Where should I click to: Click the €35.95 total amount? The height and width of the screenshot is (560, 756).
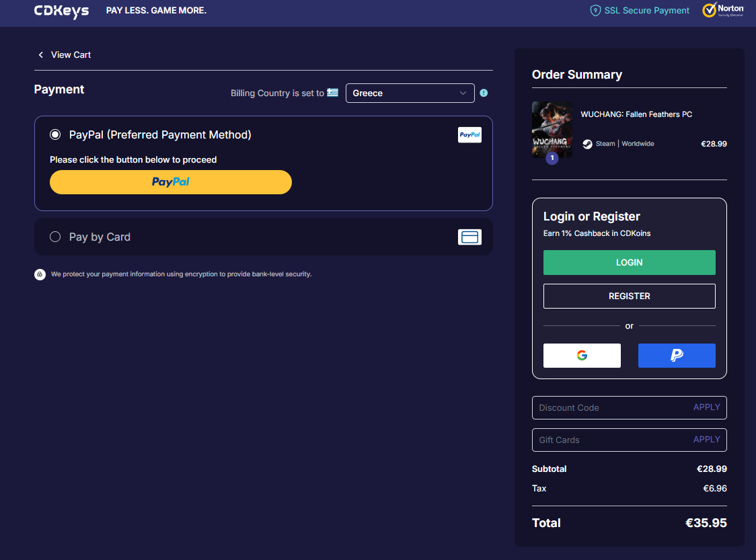point(706,523)
